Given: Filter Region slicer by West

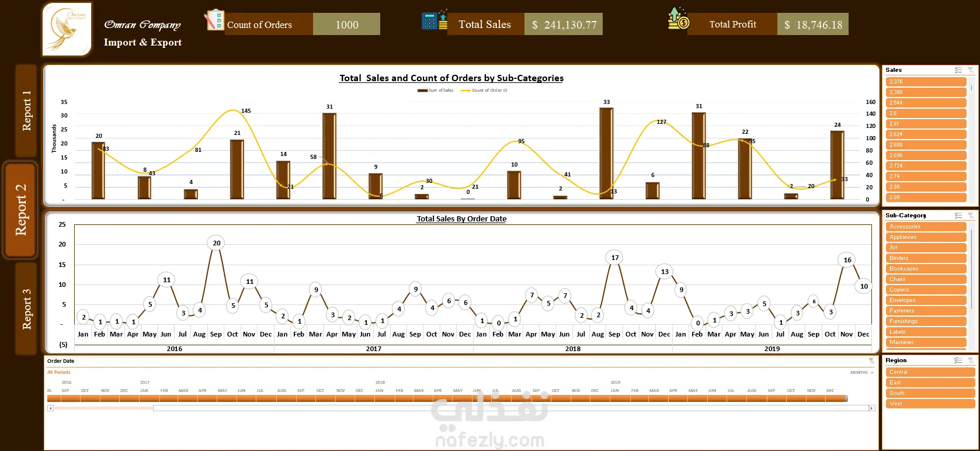Looking at the screenshot, I should [930, 404].
